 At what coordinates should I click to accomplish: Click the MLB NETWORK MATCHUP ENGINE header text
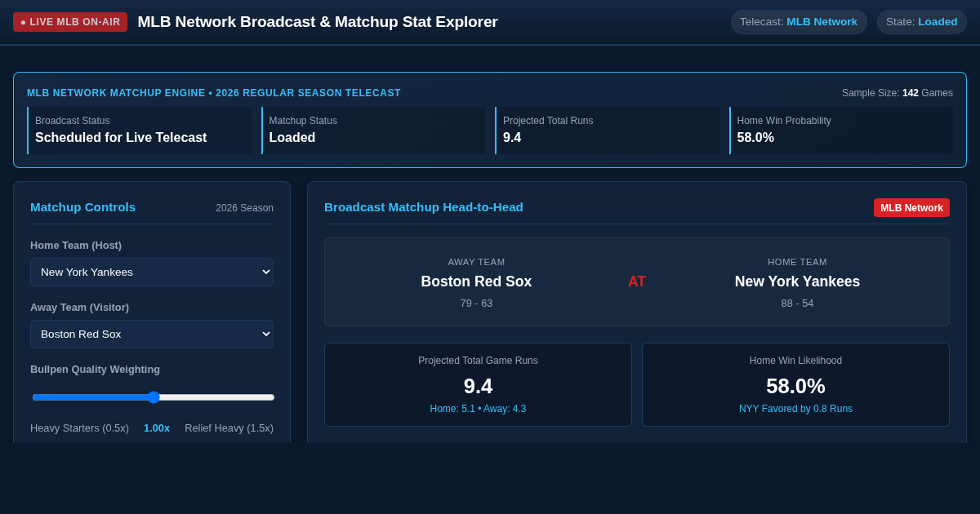pos(214,93)
